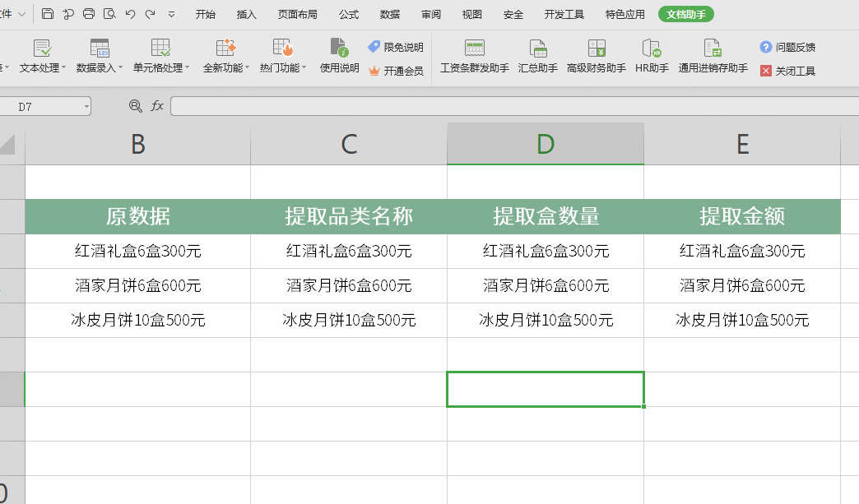The height and width of the screenshot is (504, 859).
Task: Click the 提取品类名称 header cell
Action: (349, 217)
